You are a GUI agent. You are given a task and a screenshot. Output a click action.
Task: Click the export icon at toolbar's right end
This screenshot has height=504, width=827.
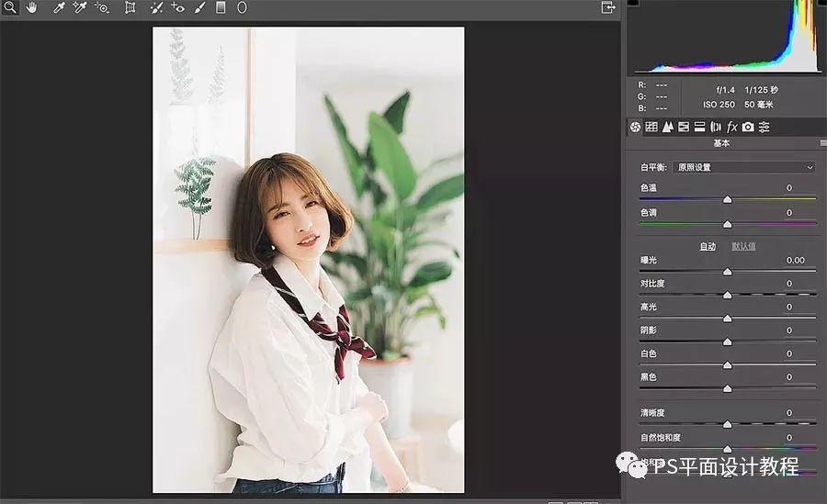[608, 7]
